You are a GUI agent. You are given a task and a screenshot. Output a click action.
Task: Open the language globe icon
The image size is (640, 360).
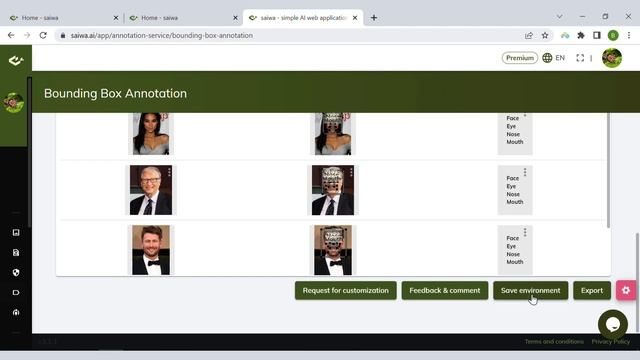coord(547,58)
